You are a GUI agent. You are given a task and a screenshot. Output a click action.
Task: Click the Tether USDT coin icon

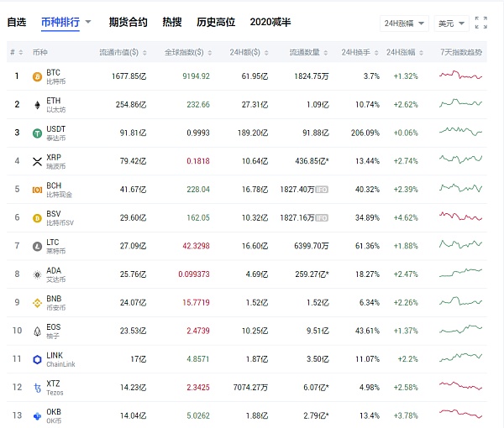coord(37,133)
